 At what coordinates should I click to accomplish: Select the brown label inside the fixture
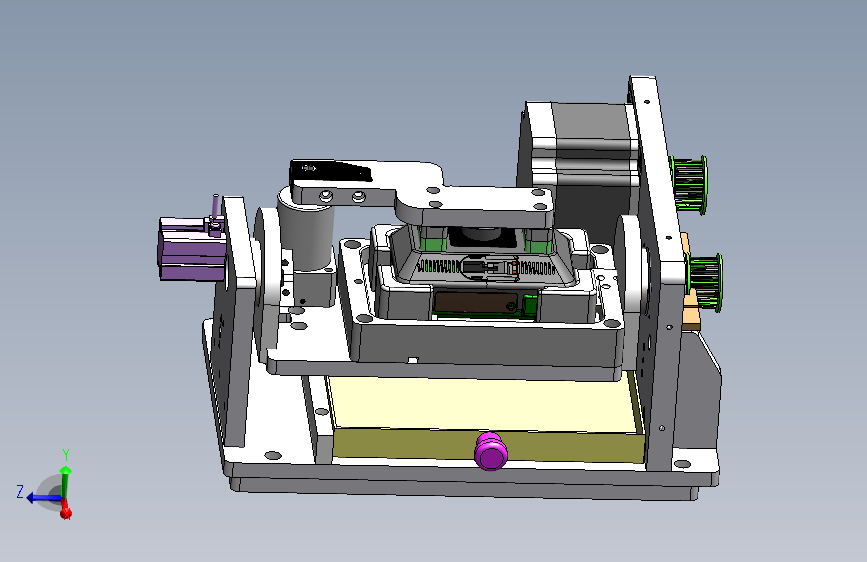coord(476,303)
